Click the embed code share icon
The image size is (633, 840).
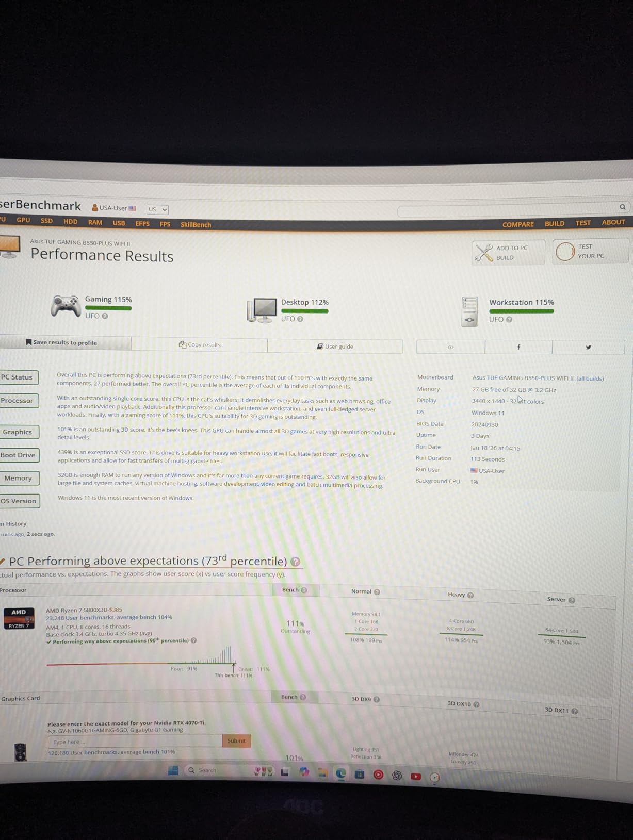tap(450, 347)
